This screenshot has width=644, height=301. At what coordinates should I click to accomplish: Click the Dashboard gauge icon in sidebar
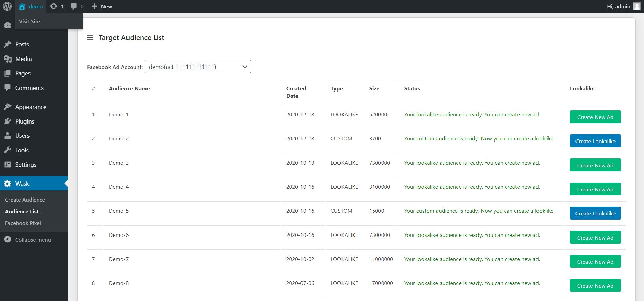coord(7,25)
